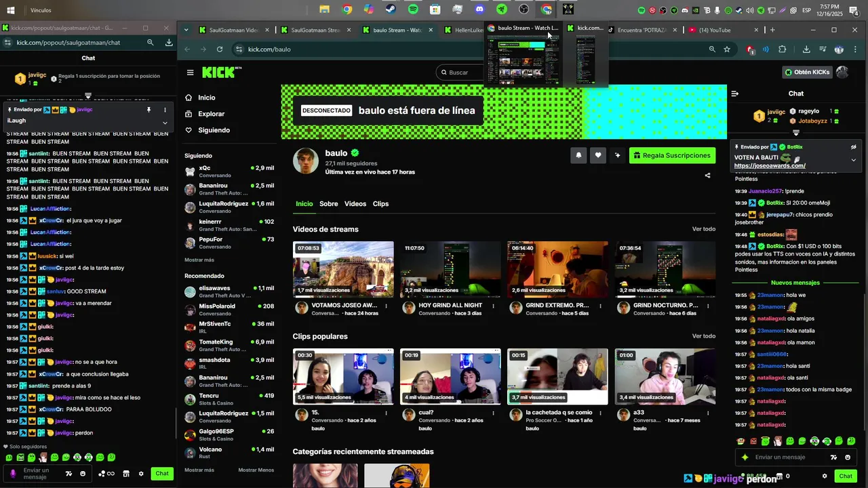Switch to the (14) YouTube browser tab
This screenshot has width=868, height=488.
(x=723, y=30)
